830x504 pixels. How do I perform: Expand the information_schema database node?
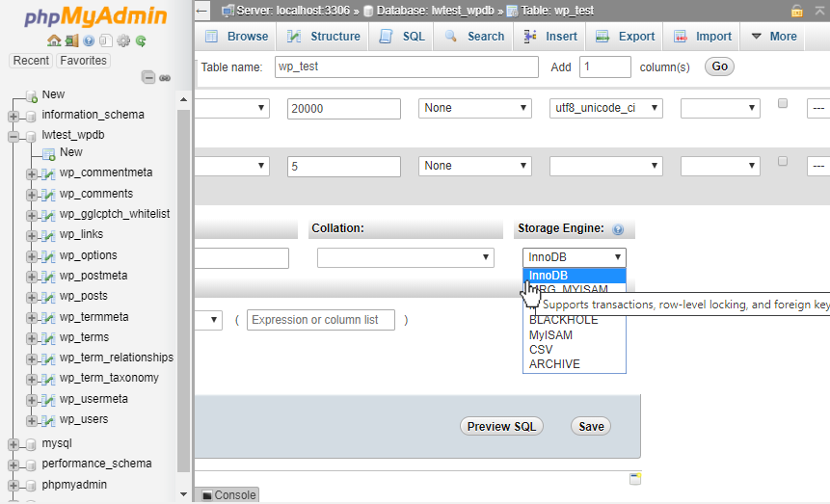click(13, 116)
